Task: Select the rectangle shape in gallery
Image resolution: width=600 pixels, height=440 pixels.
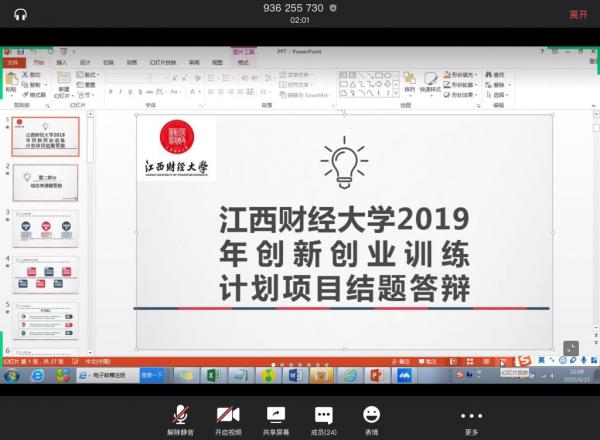Action: (x=378, y=75)
